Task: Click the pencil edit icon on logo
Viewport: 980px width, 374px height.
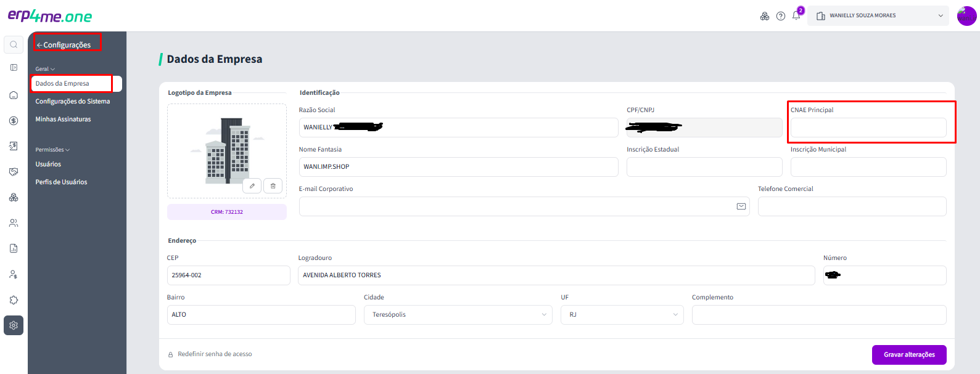Action: click(252, 185)
